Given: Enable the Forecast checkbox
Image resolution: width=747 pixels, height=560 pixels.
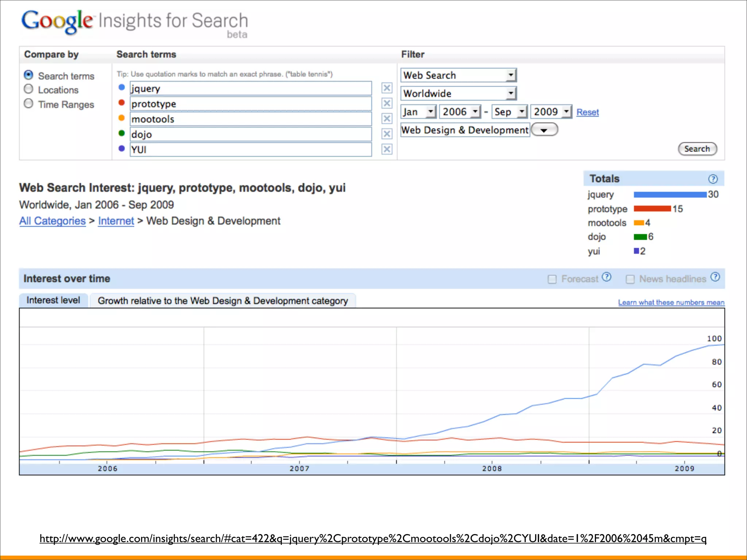Looking at the screenshot, I should coord(552,279).
